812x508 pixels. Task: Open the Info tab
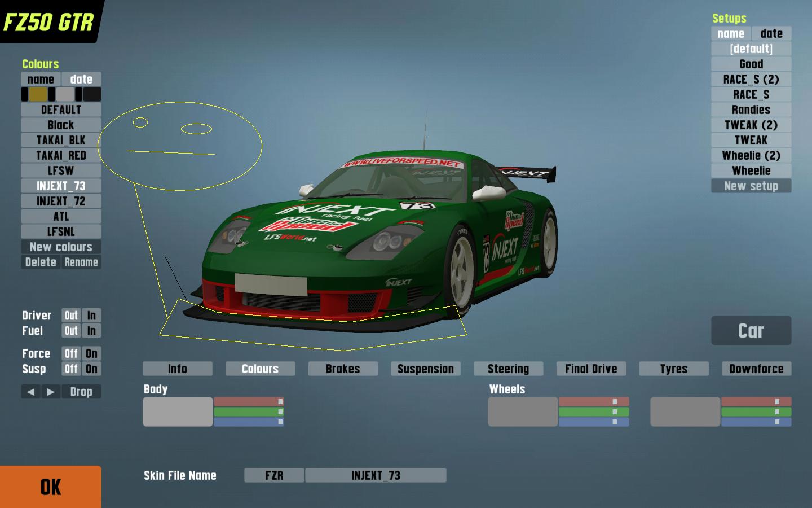(178, 369)
